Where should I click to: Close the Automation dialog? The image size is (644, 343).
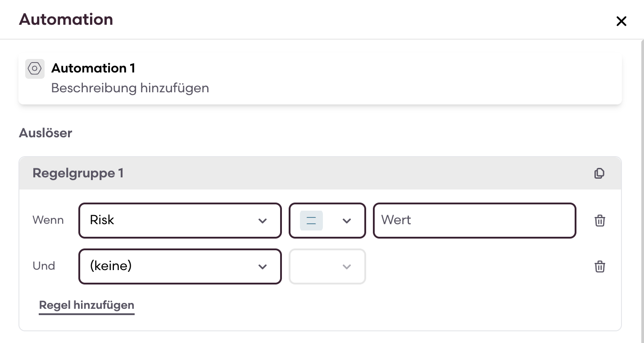[x=621, y=21]
